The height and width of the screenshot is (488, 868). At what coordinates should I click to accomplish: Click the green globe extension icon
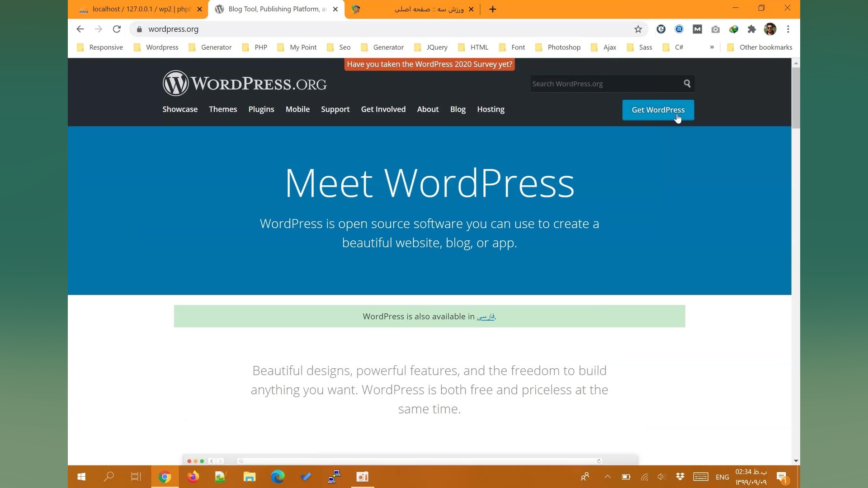(x=733, y=29)
